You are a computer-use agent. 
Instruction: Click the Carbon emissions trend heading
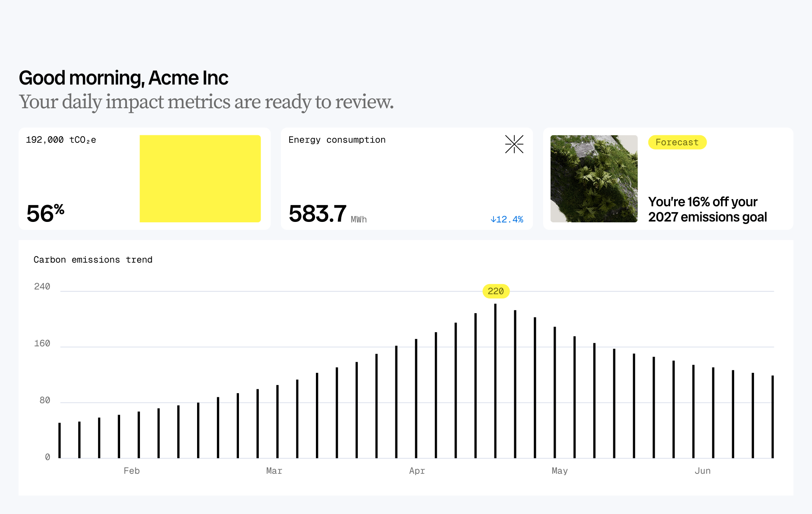[93, 260]
